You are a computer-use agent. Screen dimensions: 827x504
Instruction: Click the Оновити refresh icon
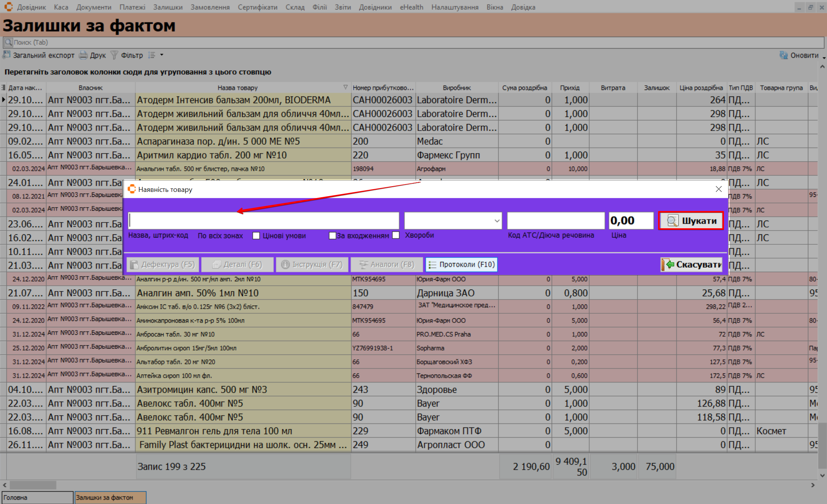tap(783, 55)
